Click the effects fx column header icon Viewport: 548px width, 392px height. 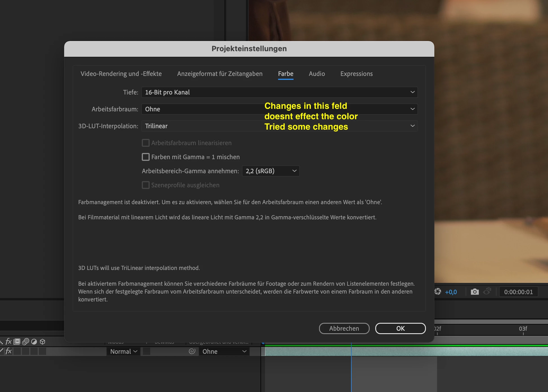8,341
